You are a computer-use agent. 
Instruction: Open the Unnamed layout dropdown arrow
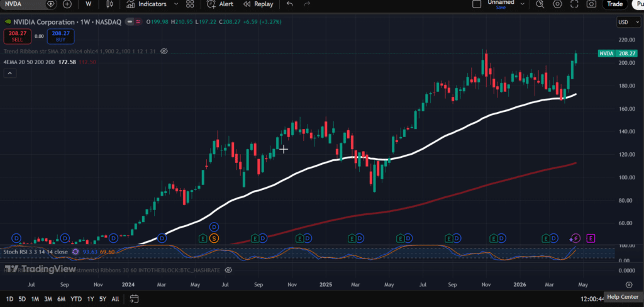click(523, 4)
